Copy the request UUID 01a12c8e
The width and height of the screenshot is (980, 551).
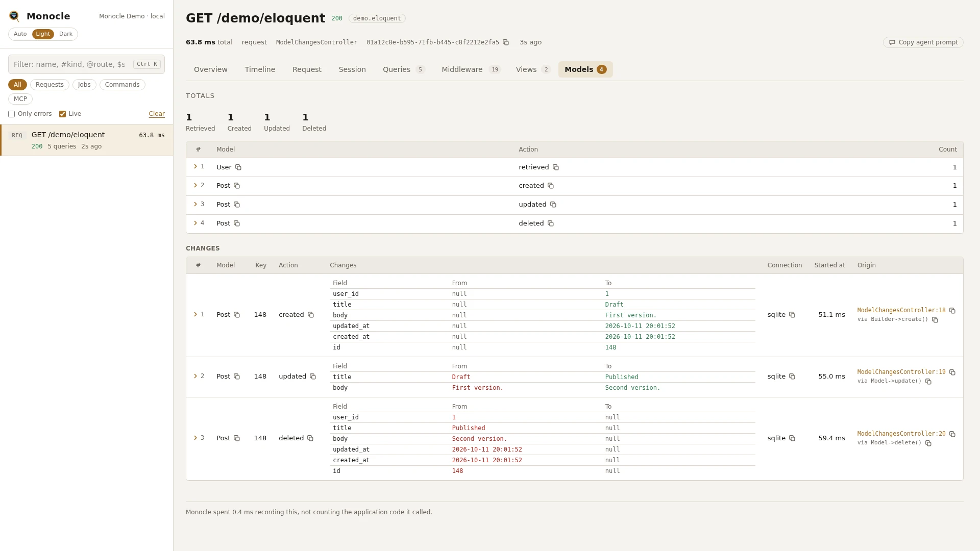[506, 42]
